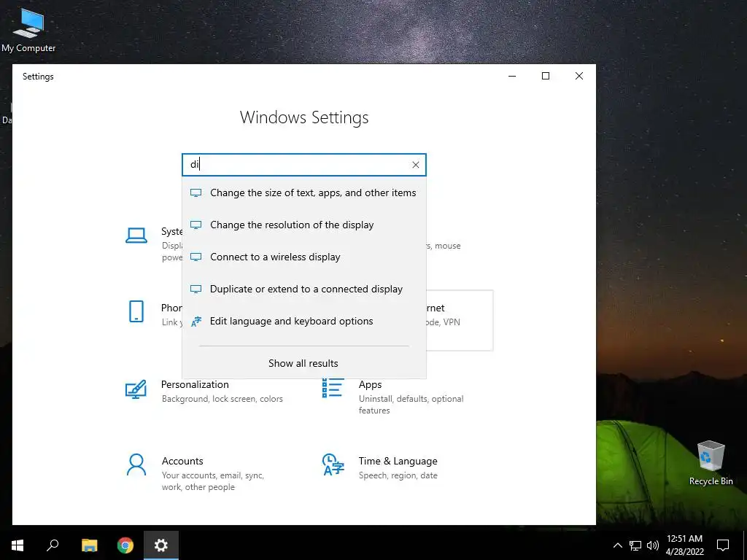This screenshot has width=747, height=560.
Task: Open Accounts settings title
Action: tap(182, 461)
